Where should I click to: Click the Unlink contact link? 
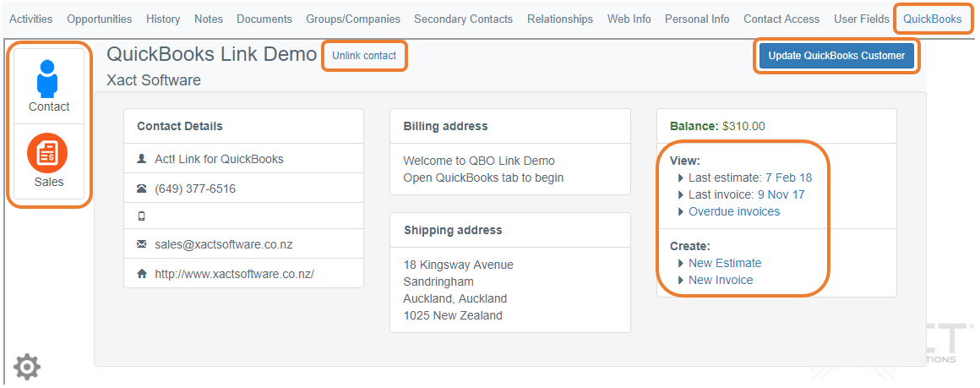[x=364, y=56]
